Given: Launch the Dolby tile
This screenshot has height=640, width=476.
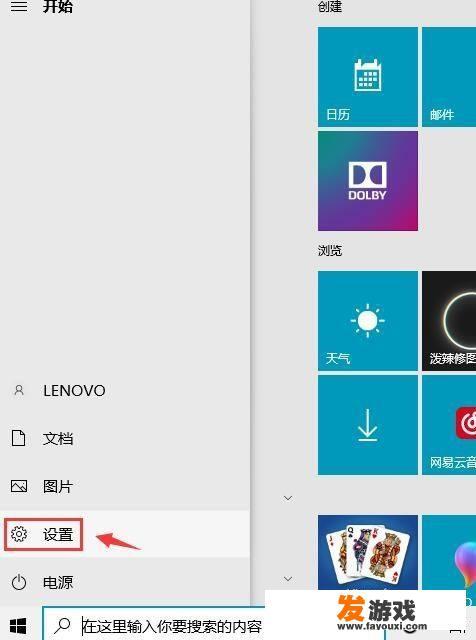Looking at the screenshot, I should (x=367, y=181).
